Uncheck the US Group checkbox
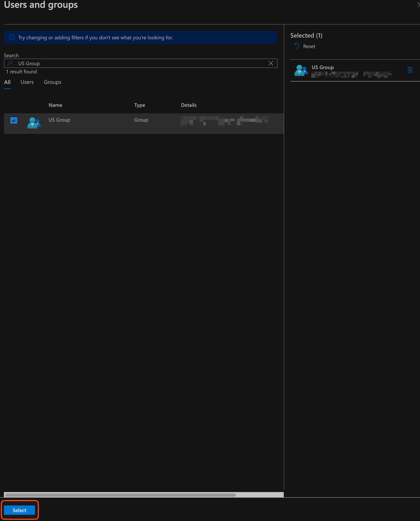 [x=14, y=120]
